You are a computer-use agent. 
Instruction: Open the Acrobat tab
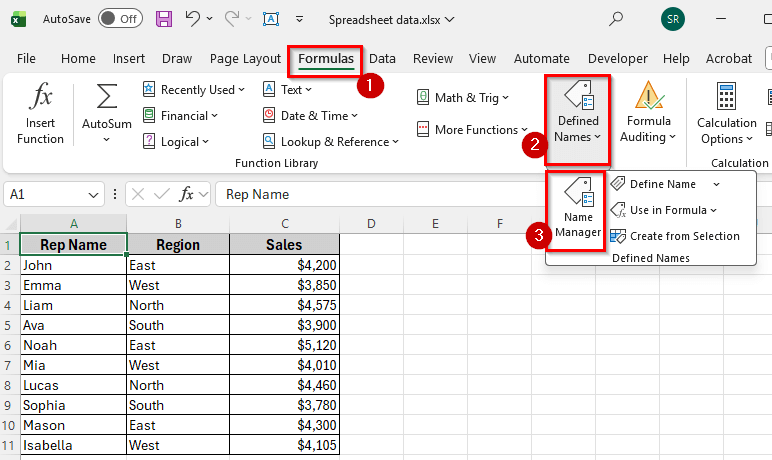click(729, 59)
